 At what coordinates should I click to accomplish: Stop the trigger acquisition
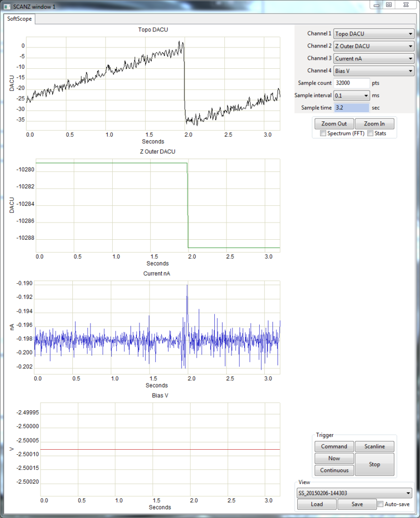pyautogui.click(x=375, y=464)
